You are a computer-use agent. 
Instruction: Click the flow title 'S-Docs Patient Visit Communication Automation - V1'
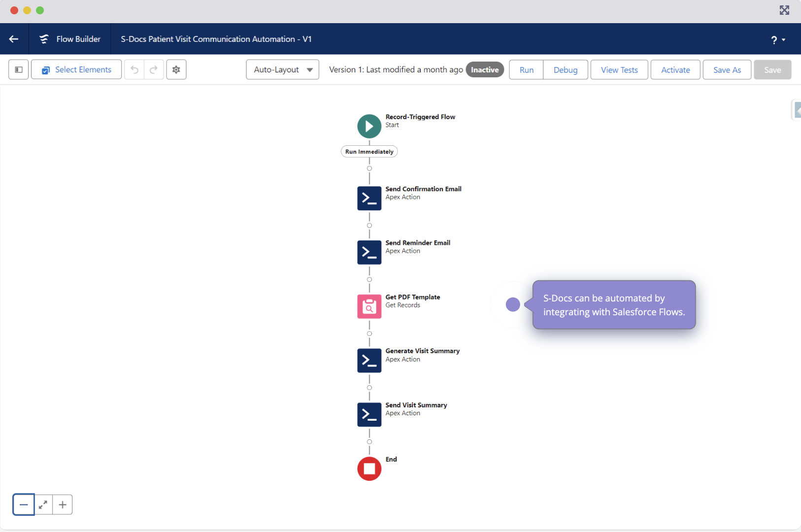click(216, 39)
